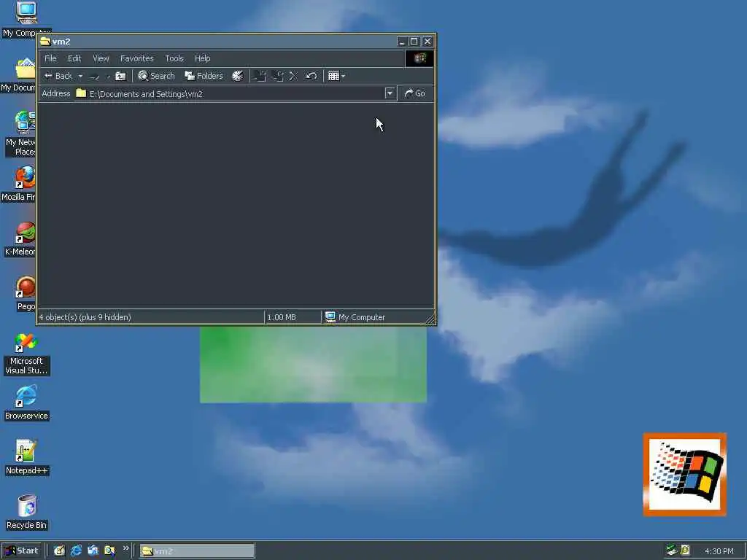Click the Windows logo throbber icon
This screenshot has height=560, width=747.
[419, 58]
